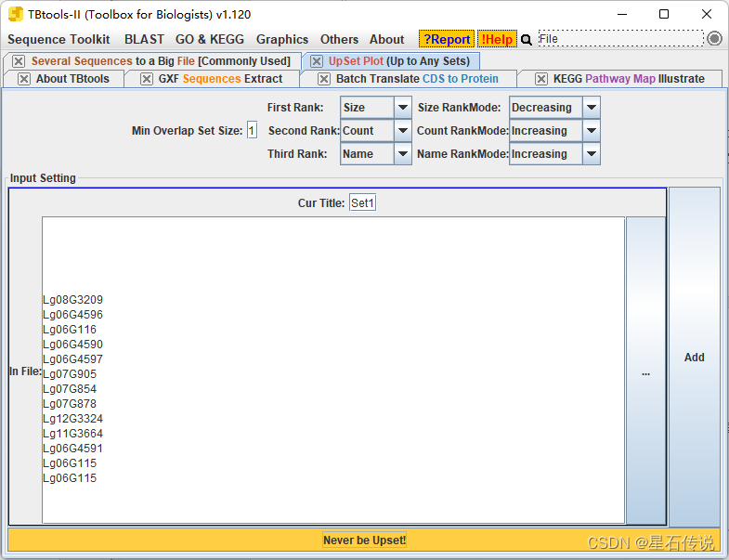The width and height of the screenshot is (729, 560).
Task: Click the Lg07G878 entry
Action: [x=70, y=404]
